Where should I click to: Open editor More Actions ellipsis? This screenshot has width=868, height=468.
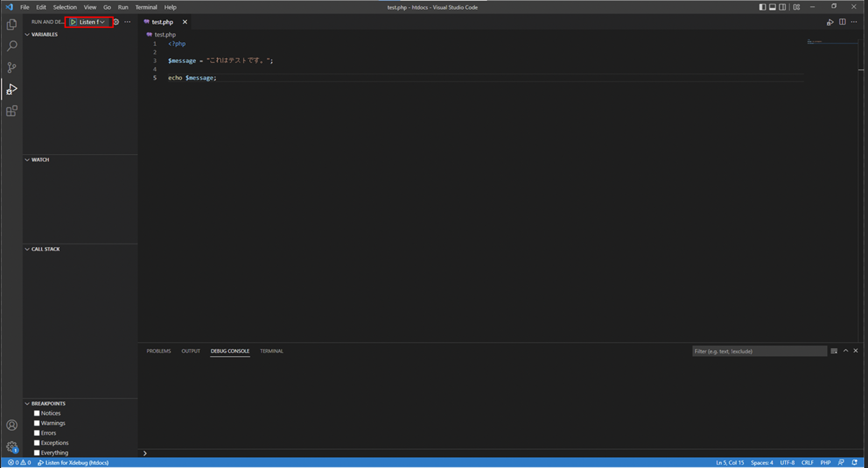tap(854, 22)
